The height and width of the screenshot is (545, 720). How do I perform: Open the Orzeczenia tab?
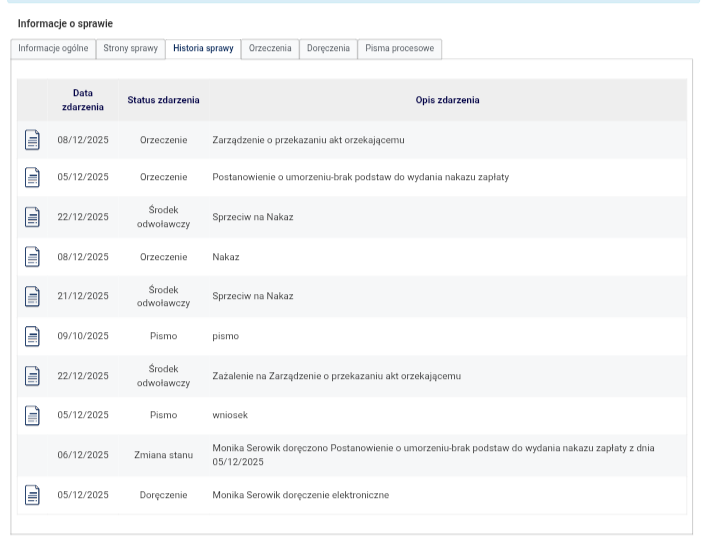270,49
